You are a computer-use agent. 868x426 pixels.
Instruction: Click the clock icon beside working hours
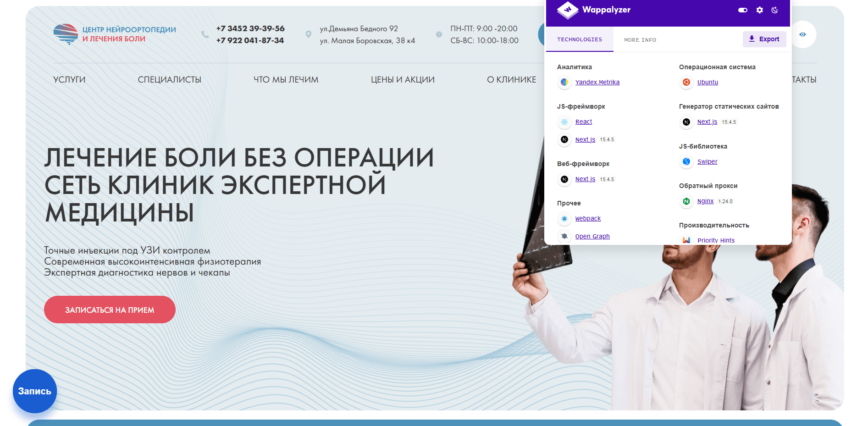click(x=439, y=34)
